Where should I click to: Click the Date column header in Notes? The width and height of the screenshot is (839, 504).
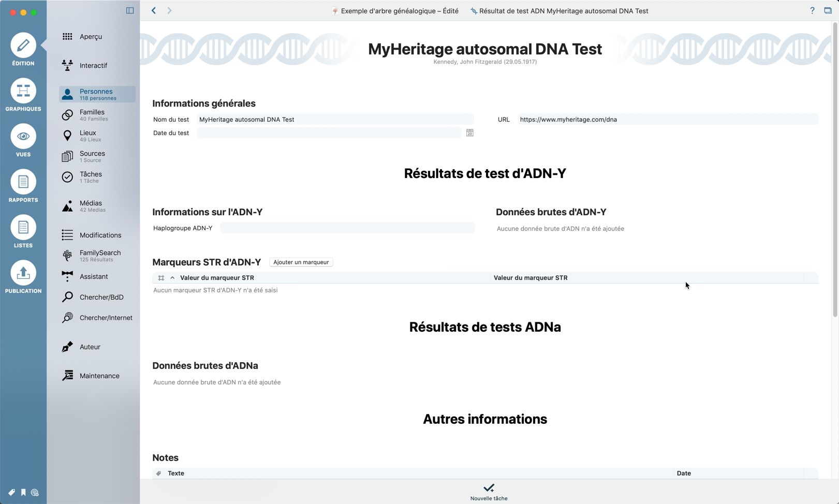click(x=684, y=473)
